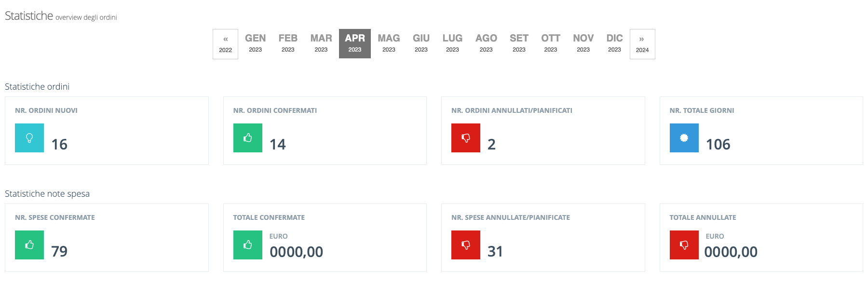Click the green thumbs-up icon for confirmed orders
Viewport: 868px width, 284px height.
247,138
